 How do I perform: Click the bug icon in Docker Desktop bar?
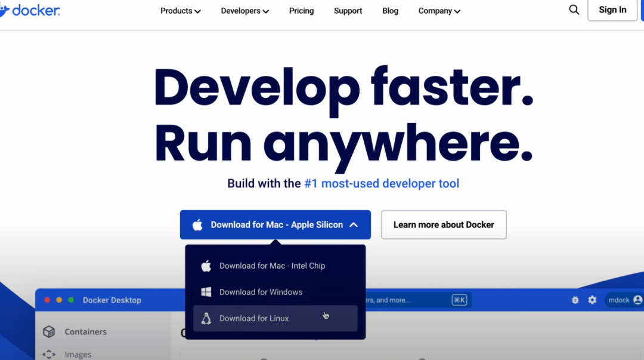575,300
